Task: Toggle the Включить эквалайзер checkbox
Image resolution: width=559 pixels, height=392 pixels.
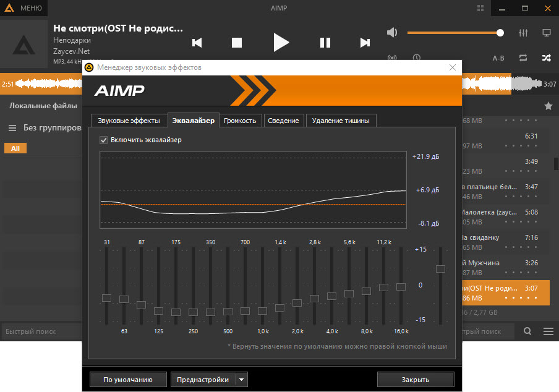Action: click(x=103, y=140)
